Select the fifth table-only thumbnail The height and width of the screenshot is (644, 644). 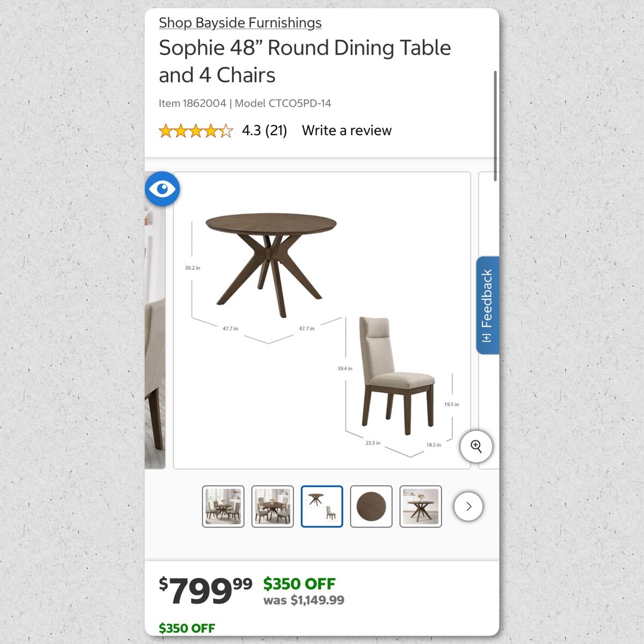click(x=421, y=507)
